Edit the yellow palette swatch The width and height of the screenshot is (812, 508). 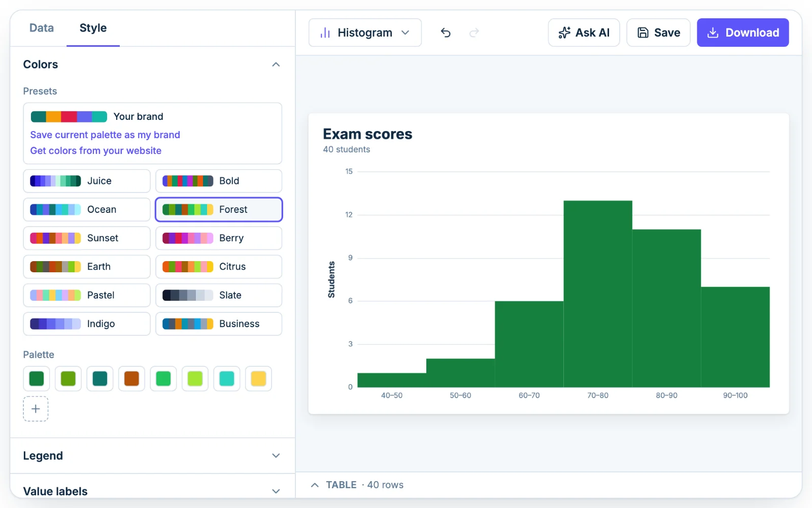click(258, 378)
